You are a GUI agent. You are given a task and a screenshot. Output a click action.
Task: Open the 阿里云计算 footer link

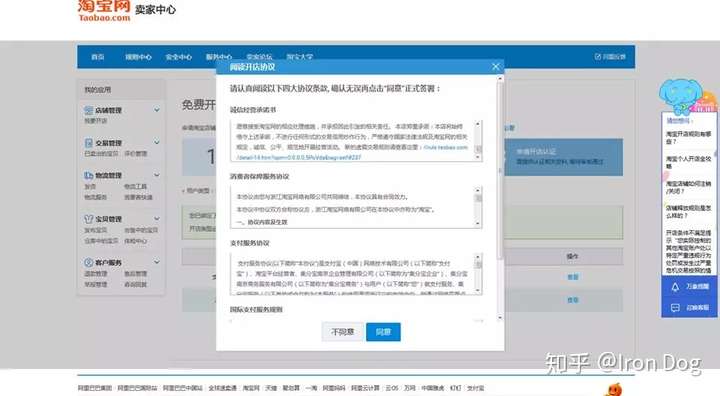366,388
